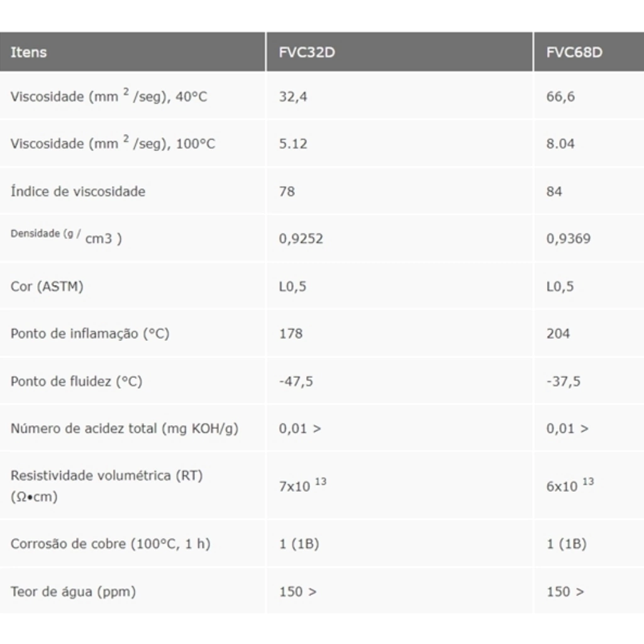Select the Teor de água label
The width and height of the screenshot is (644, 644).
pos(73,591)
